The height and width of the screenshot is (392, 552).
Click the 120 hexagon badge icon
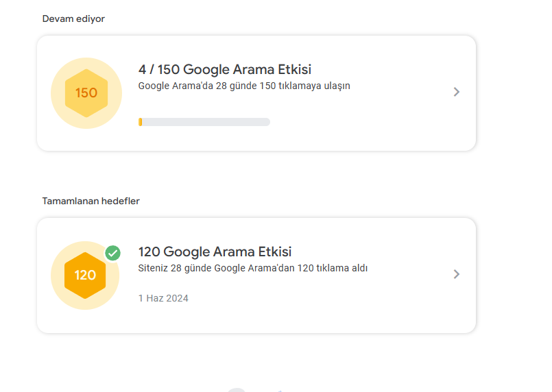(85, 275)
